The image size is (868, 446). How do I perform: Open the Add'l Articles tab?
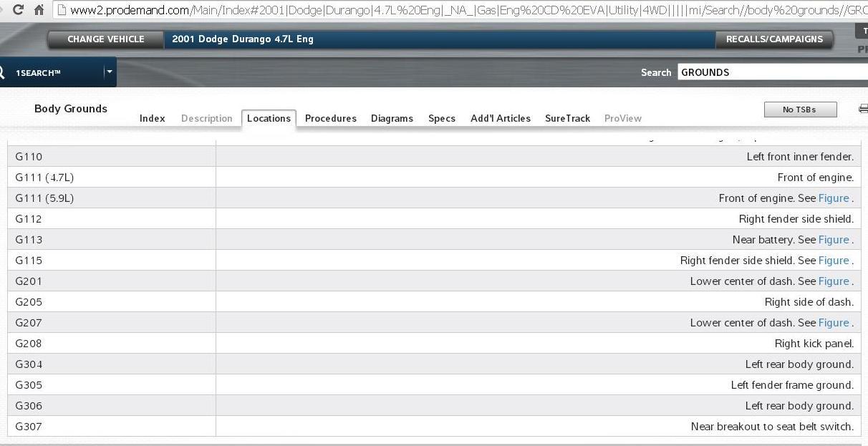coord(500,118)
